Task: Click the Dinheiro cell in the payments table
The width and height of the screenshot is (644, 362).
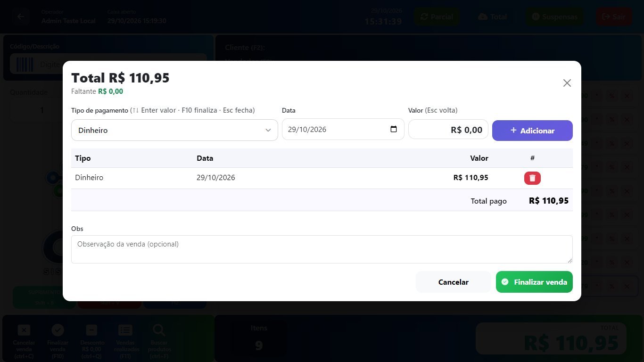Action: coord(89,178)
